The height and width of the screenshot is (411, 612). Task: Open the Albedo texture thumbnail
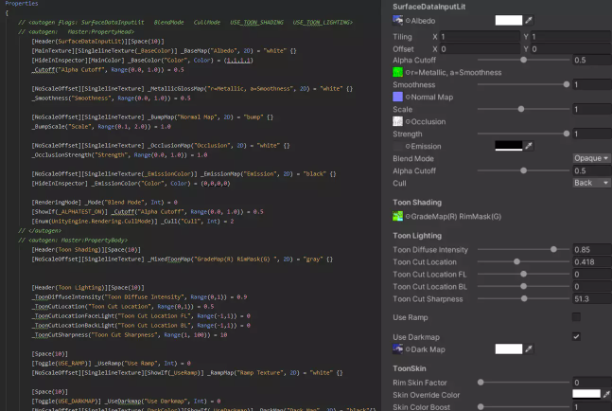397,20
